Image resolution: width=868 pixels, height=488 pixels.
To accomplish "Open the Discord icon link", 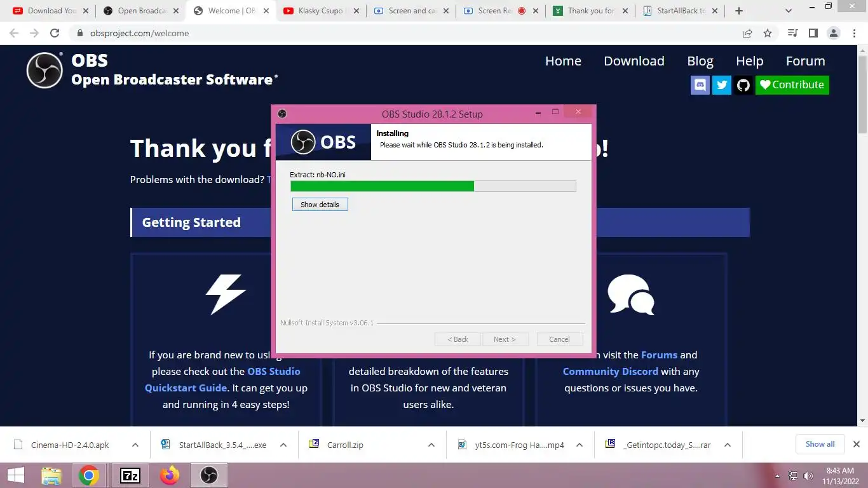I will pyautogui.click(x=700, y=85).
